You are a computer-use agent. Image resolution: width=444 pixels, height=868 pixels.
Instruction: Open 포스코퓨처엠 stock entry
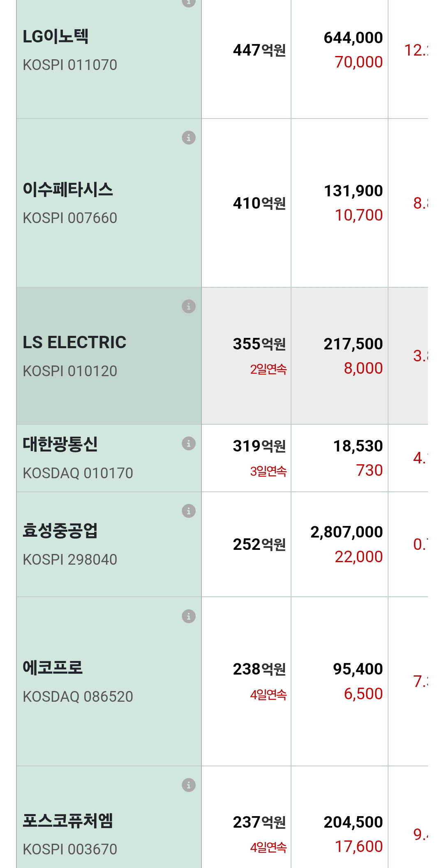point(68,821)
